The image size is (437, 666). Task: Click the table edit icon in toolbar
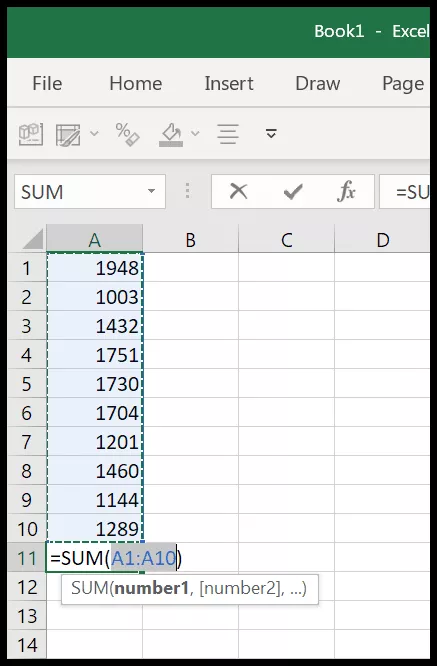[68, 135]
